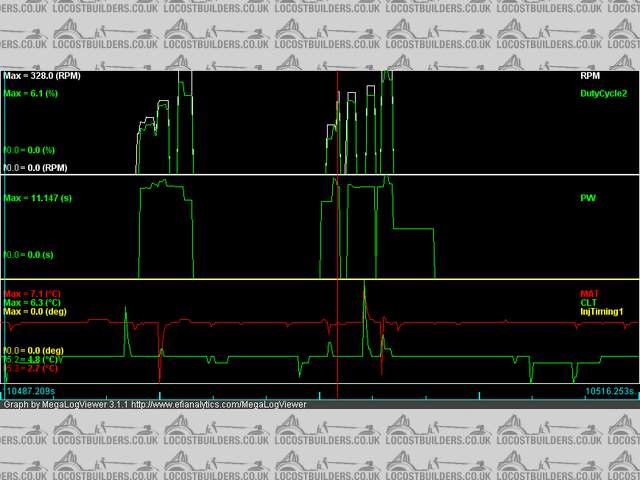Click the 10516.253s end time label
The width and height of the screenshot is (640, 480).
[x=609, y=391]
